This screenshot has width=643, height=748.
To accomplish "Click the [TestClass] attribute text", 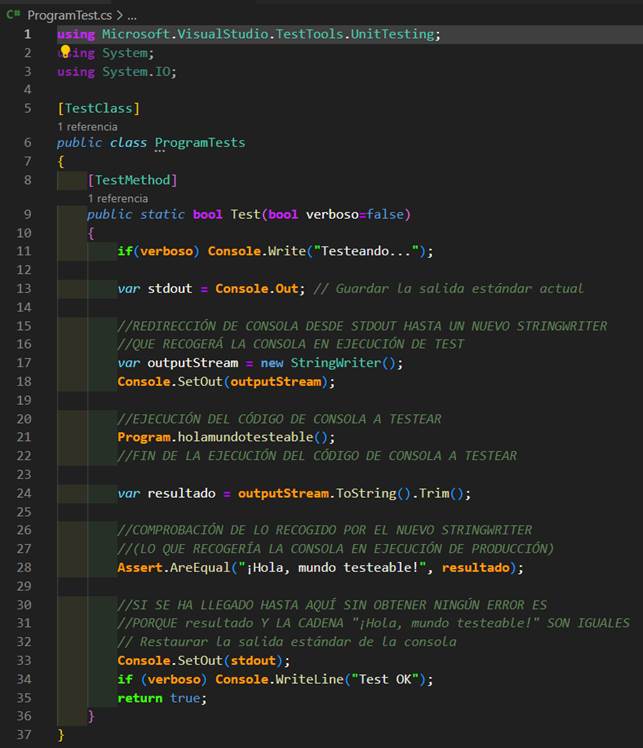I will 99,108.
